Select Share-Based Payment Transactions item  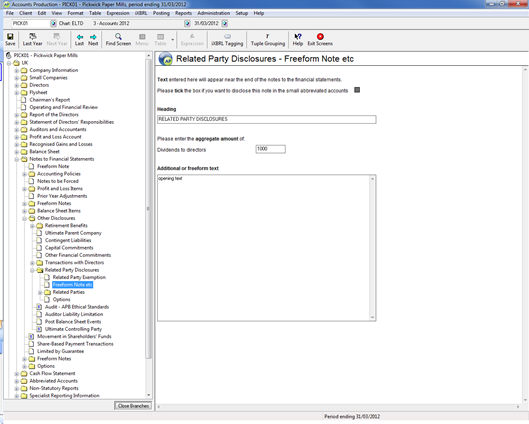75,344
